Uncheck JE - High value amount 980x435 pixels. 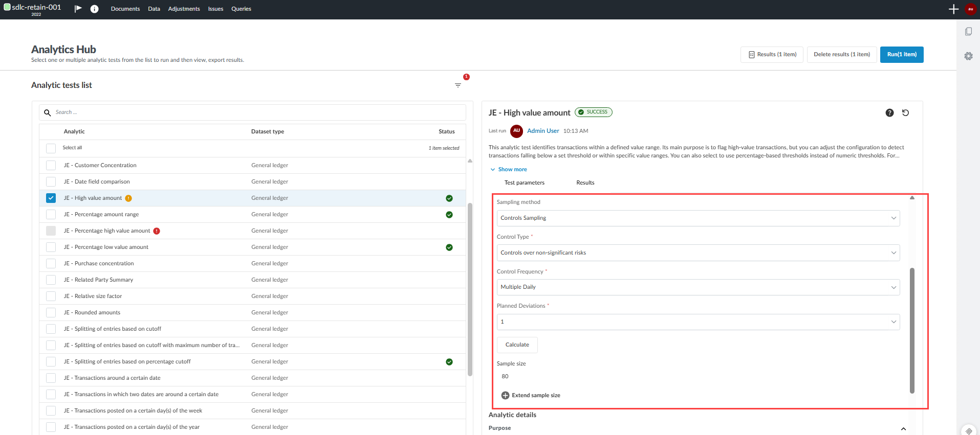[x=51, y=198]
